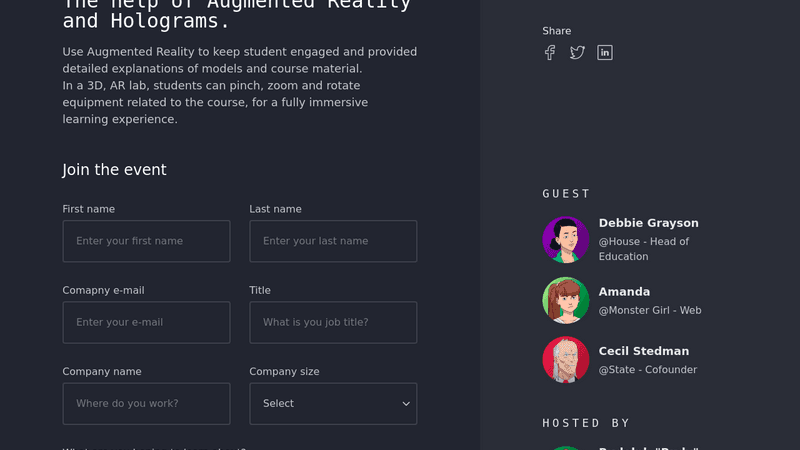Select the Amanda guest name
This screenshot has height=450, width=800.
pyautogui.click(x=624, y=292)
